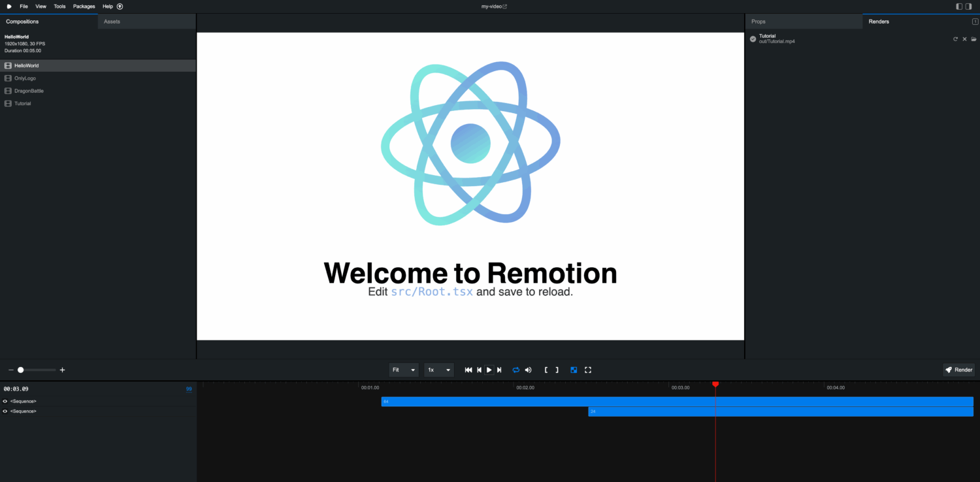Toggle loop playback
The height and width of the screenshot is (482, 980).
[515, 370]
